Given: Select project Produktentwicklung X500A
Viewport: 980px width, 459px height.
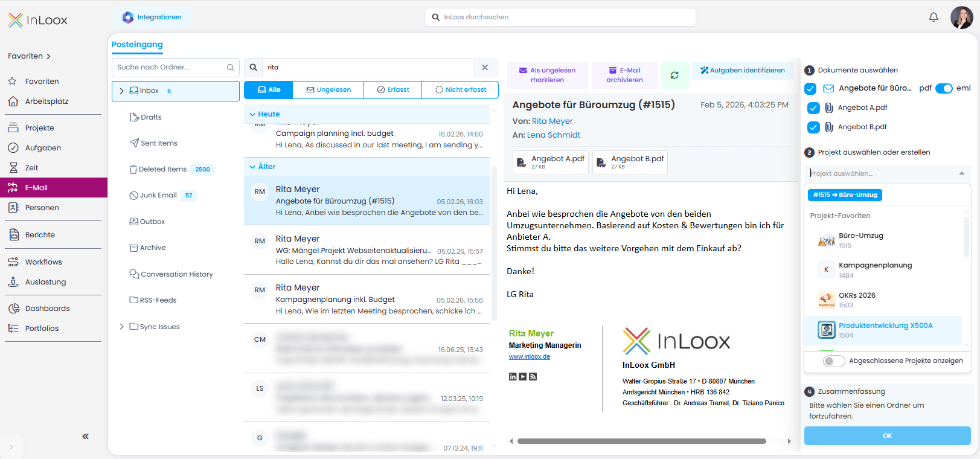Looking at the screenshot, I should point(883,330).
